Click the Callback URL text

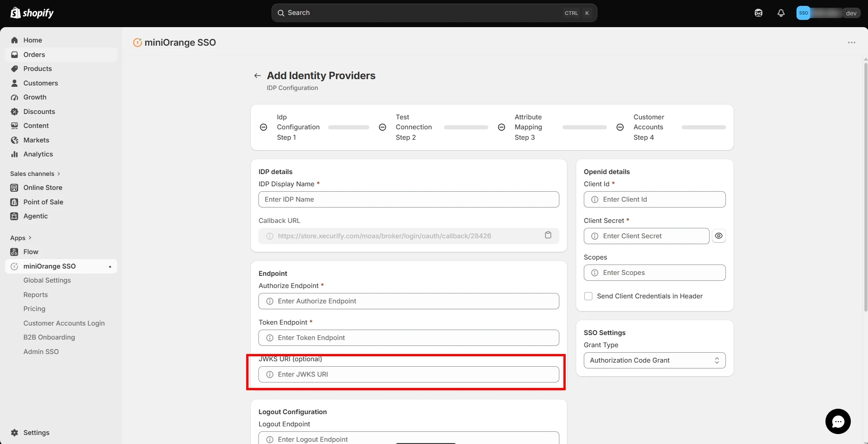click(384, 236)
